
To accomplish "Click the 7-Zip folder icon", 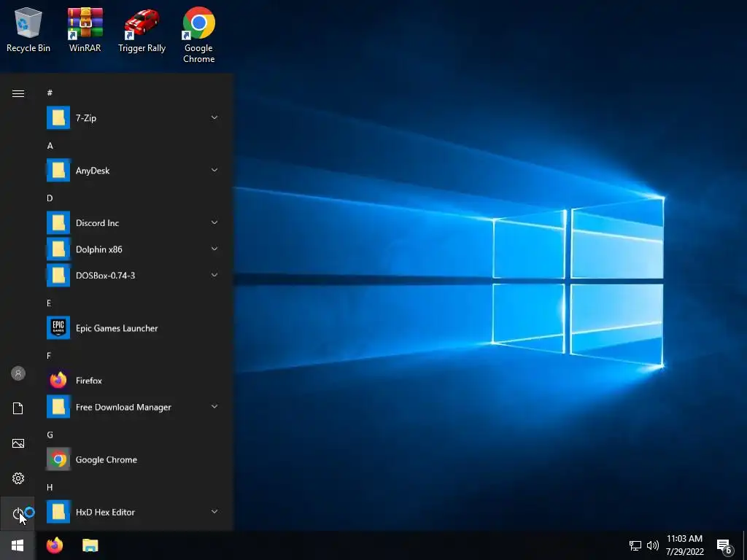I will tap(58, 117).
